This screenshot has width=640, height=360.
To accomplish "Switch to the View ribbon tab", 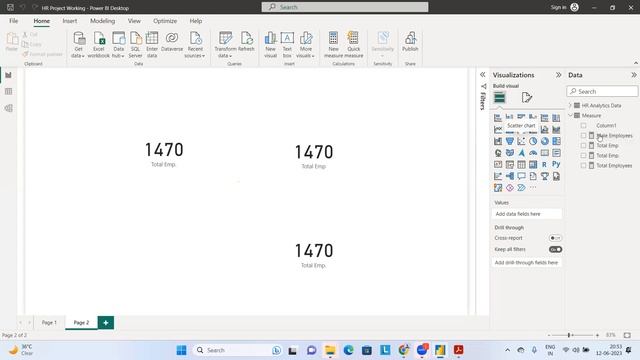I will pos(134,21).
